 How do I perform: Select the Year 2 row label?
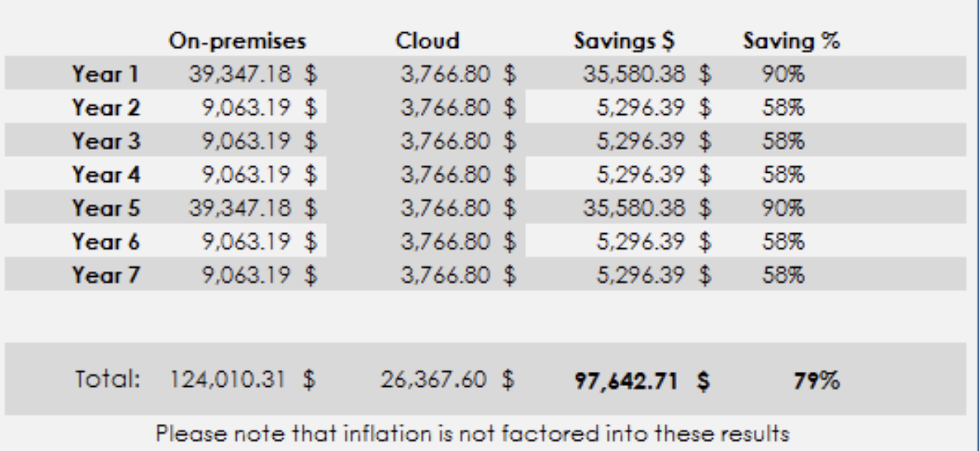106,108
